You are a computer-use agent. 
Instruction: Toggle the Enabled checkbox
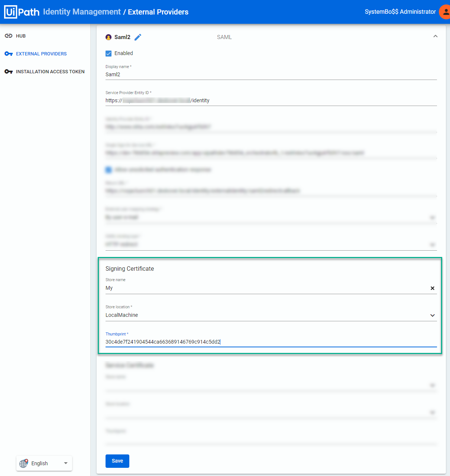click(109, 54)
